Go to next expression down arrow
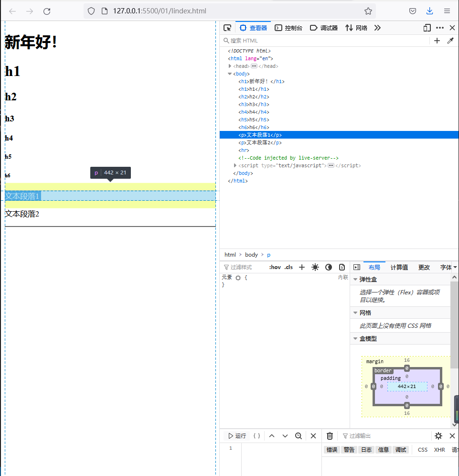The image size is (459, 476). point(285,436)
